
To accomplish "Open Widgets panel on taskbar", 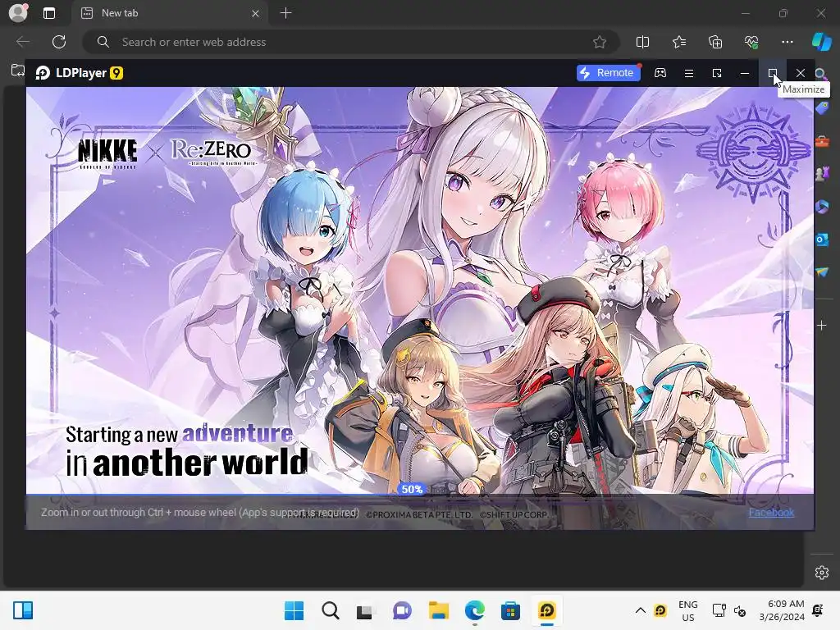I will (x=23, y=610).
